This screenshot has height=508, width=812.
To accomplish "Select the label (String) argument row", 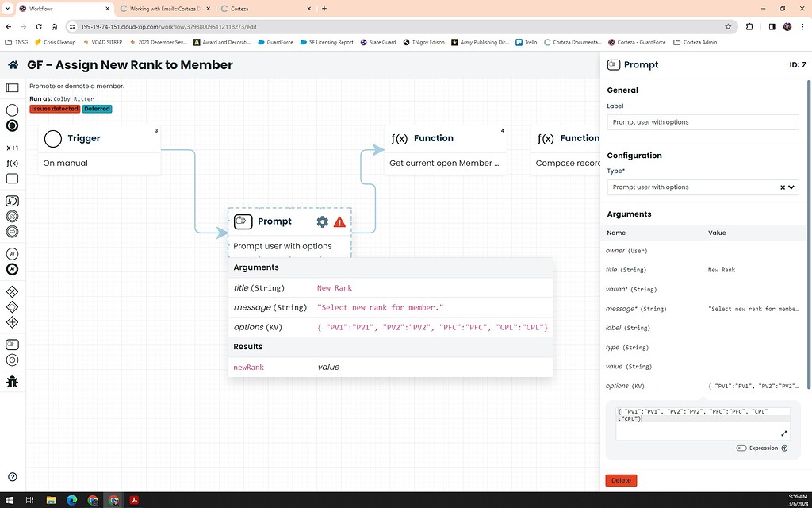I will [x=703, y=328].
